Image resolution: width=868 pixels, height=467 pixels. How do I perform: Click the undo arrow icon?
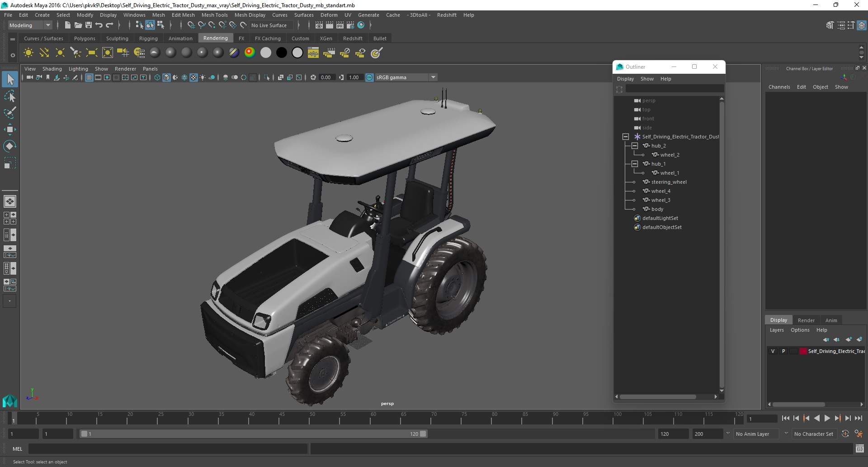99,25
